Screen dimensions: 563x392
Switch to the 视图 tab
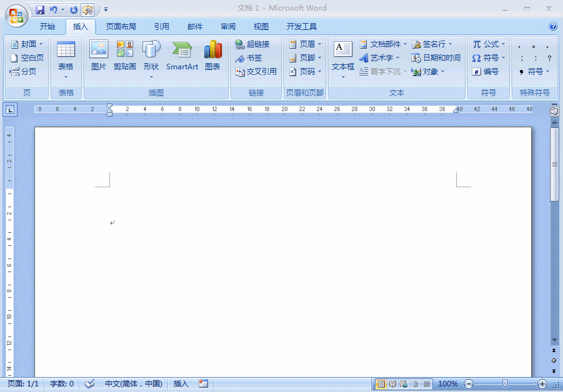pos(261,27)
